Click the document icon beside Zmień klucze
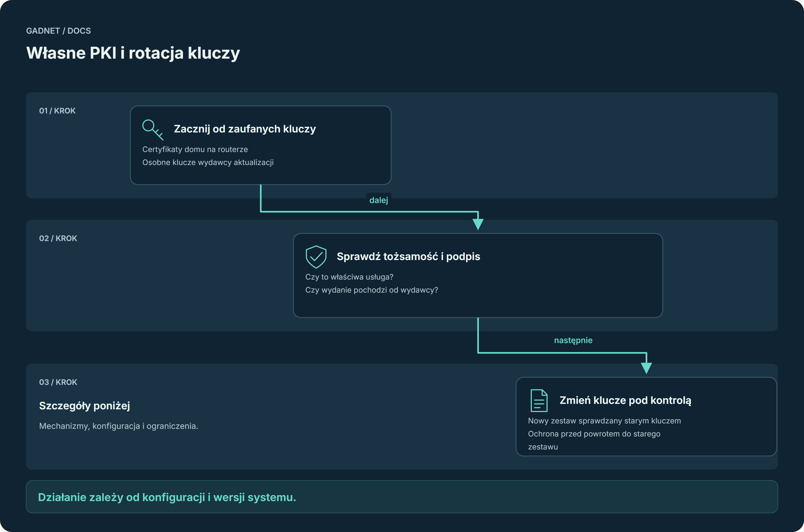 pyautogui.click(x=539, y=401)
